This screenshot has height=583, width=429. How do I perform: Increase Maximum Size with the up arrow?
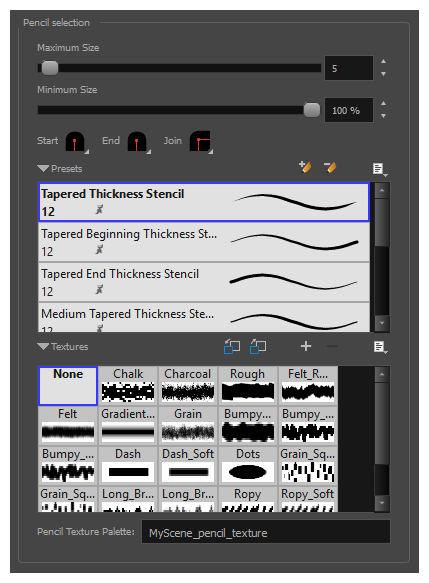point(383,62)
